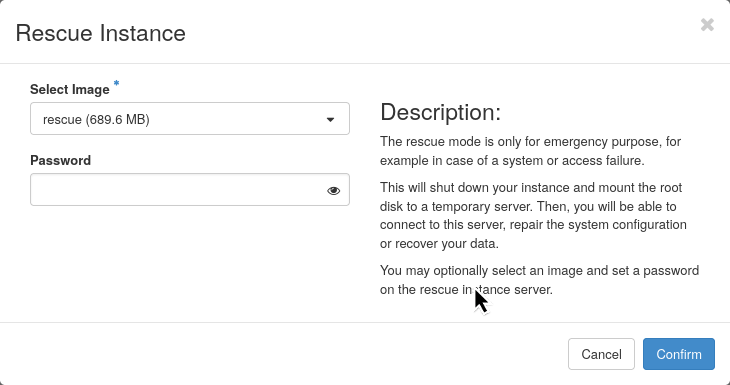
Task: Close the Rescue Instance dialog
Action: tap(707, 25)
